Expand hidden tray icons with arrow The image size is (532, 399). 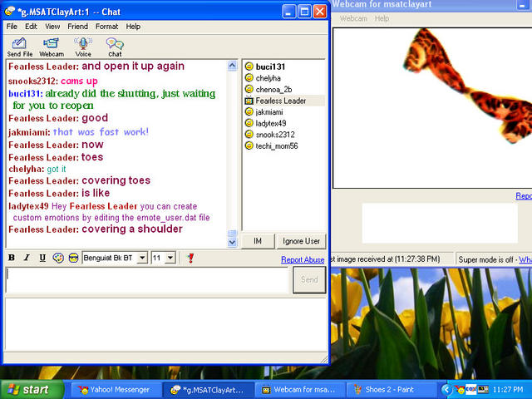point(446,390)
